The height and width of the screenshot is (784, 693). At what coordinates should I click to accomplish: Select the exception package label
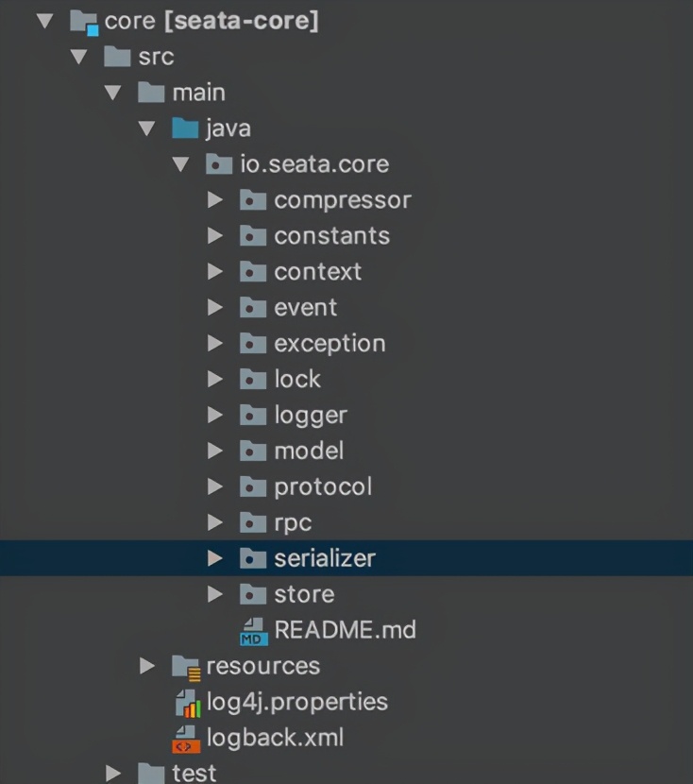[330, 344]
